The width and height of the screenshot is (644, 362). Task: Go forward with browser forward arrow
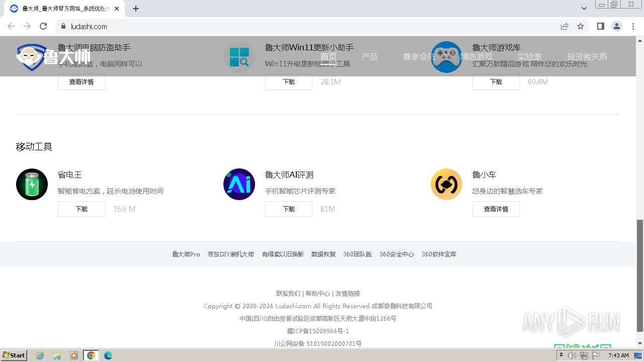click(27, 26)
